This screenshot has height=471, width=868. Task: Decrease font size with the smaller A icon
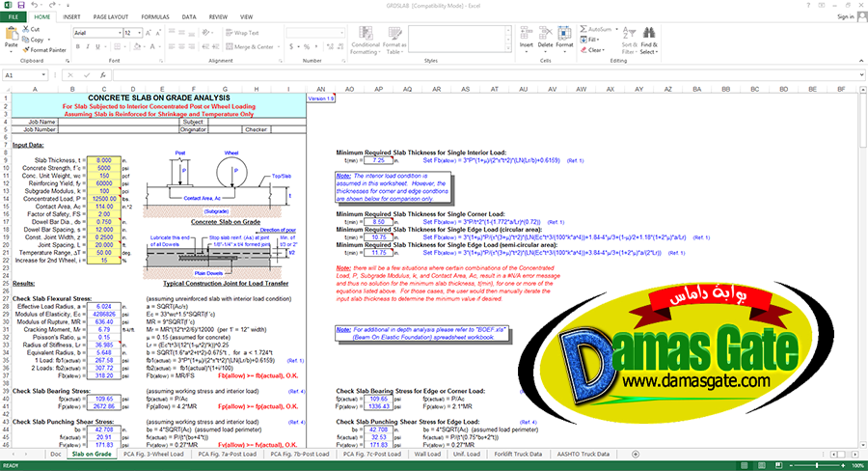point(157,33)
